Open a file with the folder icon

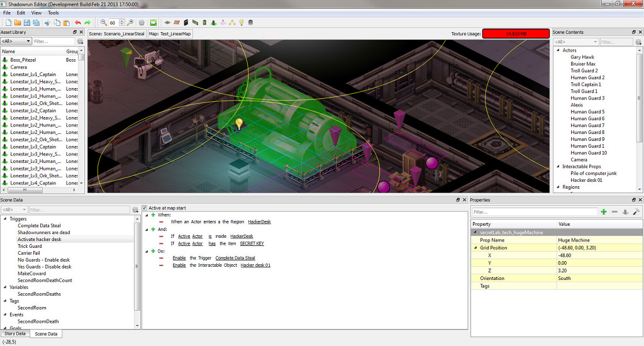click(x=18, y=23)
